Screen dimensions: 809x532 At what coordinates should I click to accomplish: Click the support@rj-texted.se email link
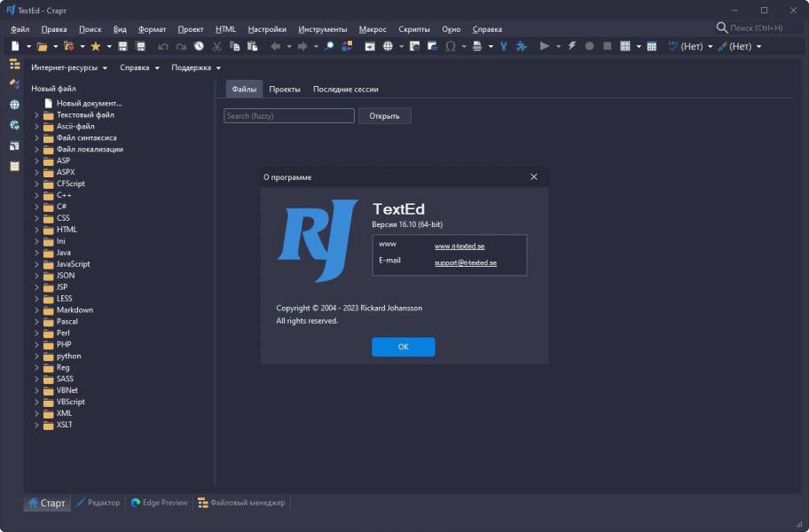[466, 263]
